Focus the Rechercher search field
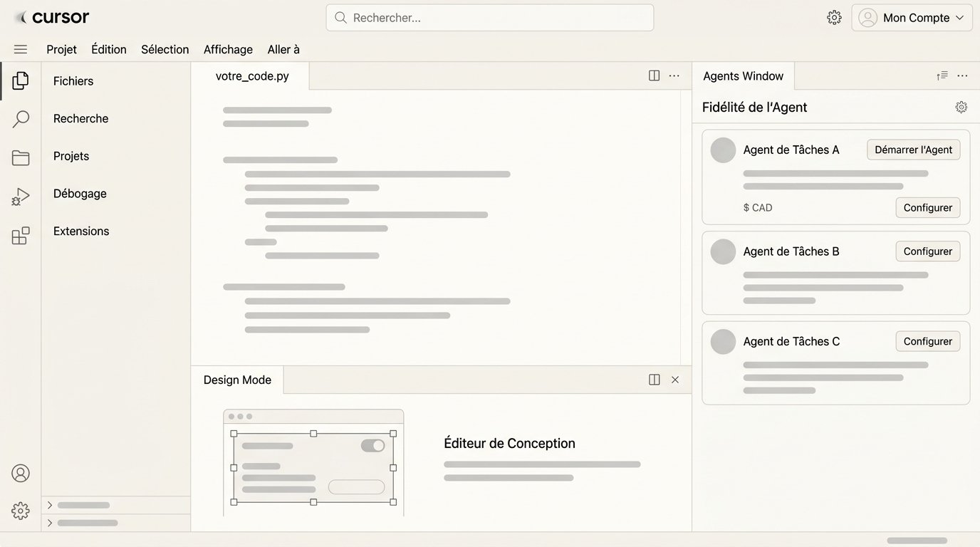Screen dimensions: 980x547 pos(490,18)
